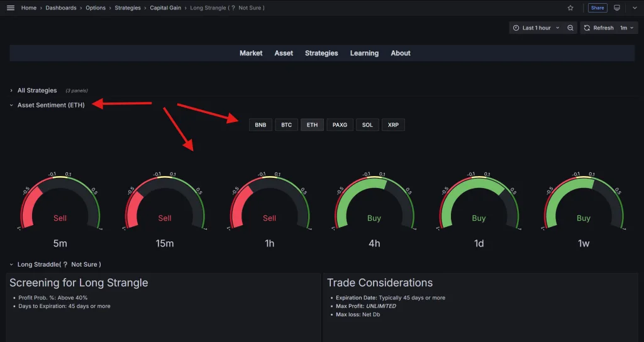Open the hamburger navigation menu
Viewport: 644px width, 342px height.
[x=11, y=8]
